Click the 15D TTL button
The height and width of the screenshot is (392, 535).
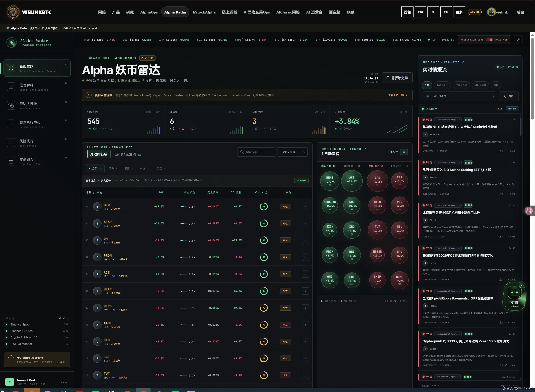point(512,109)
